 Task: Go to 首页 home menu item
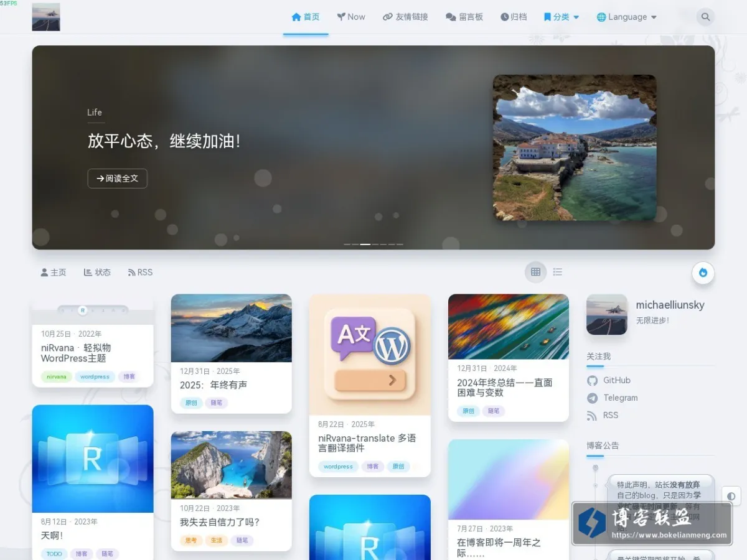pos(306,17)
